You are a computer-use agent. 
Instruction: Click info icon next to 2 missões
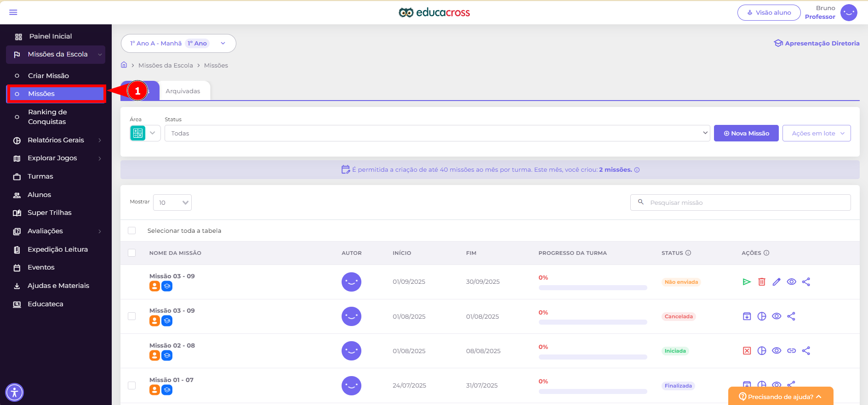tap(637, 170)
